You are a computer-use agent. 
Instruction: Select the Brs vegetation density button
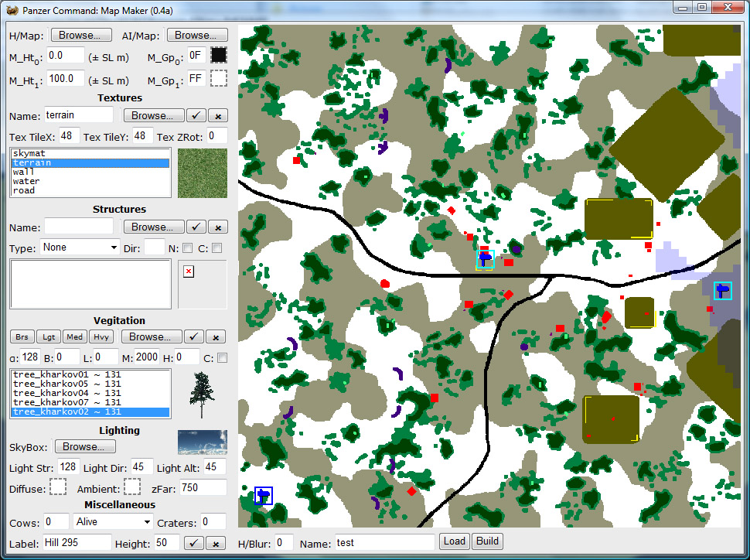coord(22,336)
